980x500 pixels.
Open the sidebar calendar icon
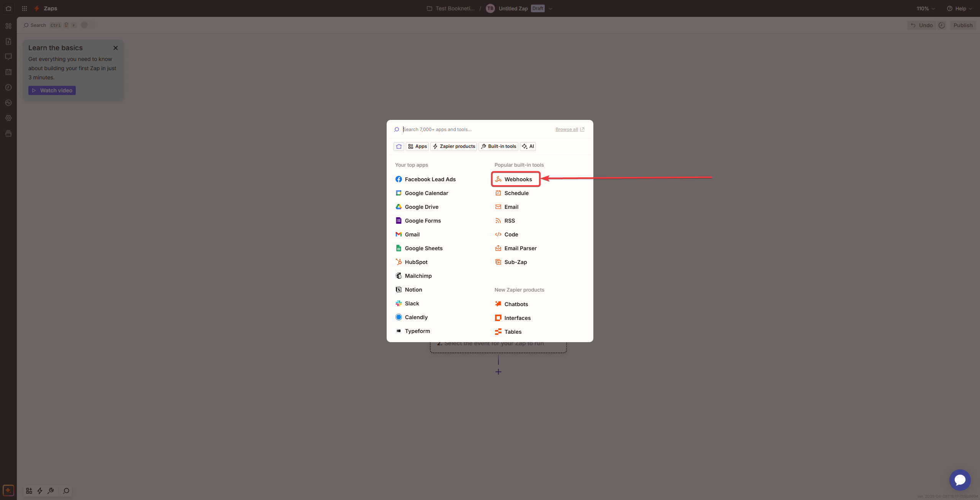tap(8, 72)
